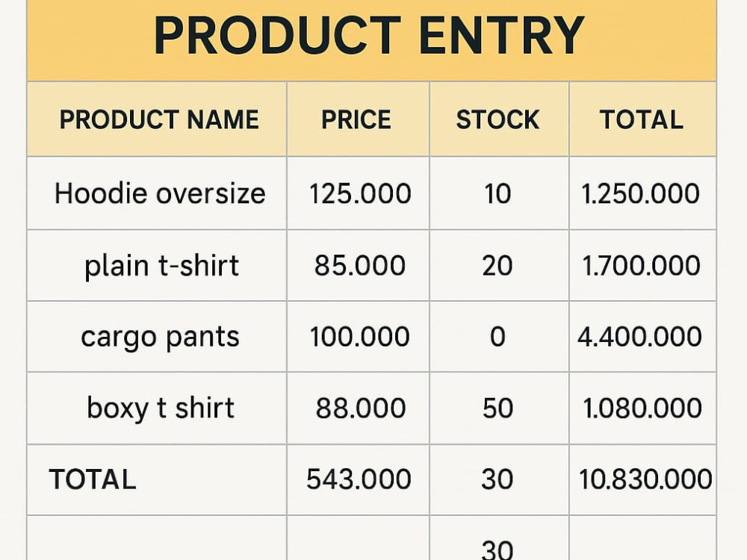Click the 1.700.000 total cell
Screen dimensions: 747x560
coord(642,265)
